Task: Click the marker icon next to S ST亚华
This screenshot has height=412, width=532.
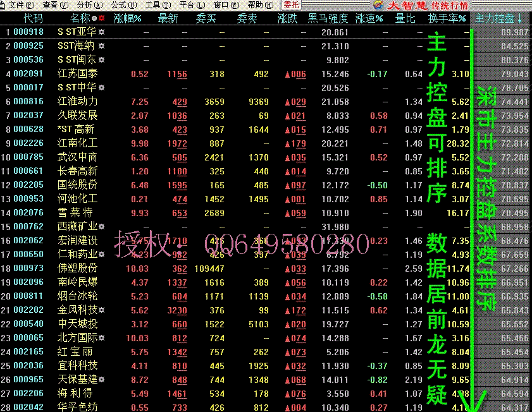Action: coord(101,32)
